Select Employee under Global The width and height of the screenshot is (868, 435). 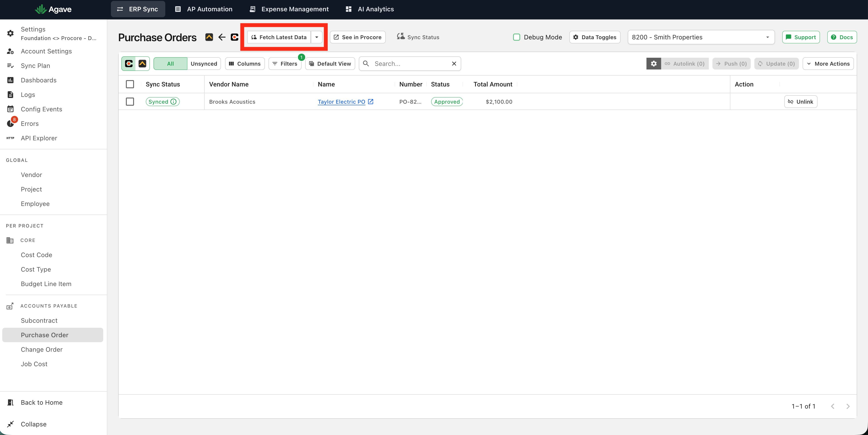35,204
